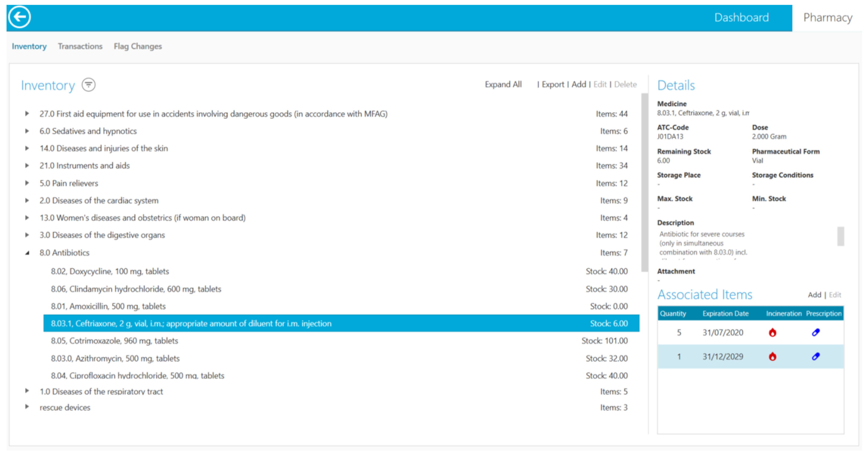Go to the Dashboard section
Screen dimensions: 868x458
click(741, 18)
